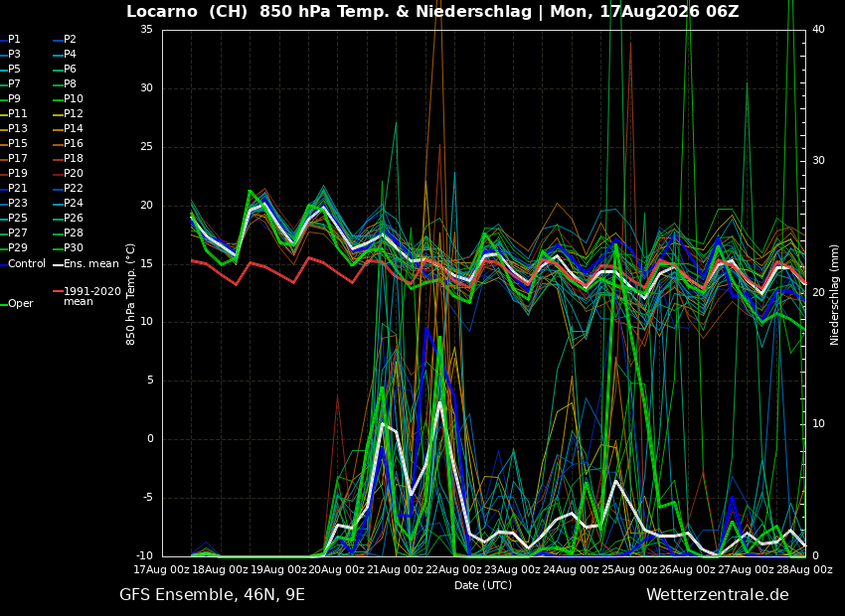Click the -10 temperature axis value
Image resolution: width=845 pixels, height=616 pixels.
coord(145,555)
